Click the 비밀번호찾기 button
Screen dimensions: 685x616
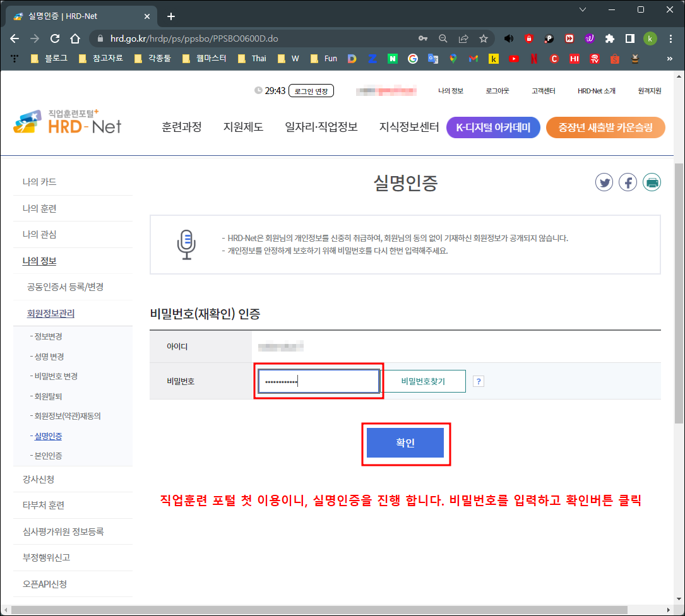424,381
